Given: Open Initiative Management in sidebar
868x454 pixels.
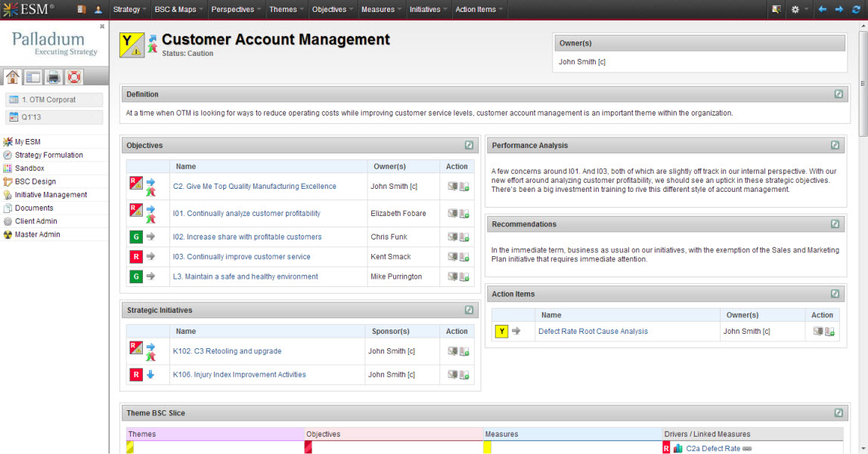Looking at the screenshot, I should click(x=51, y=195).
